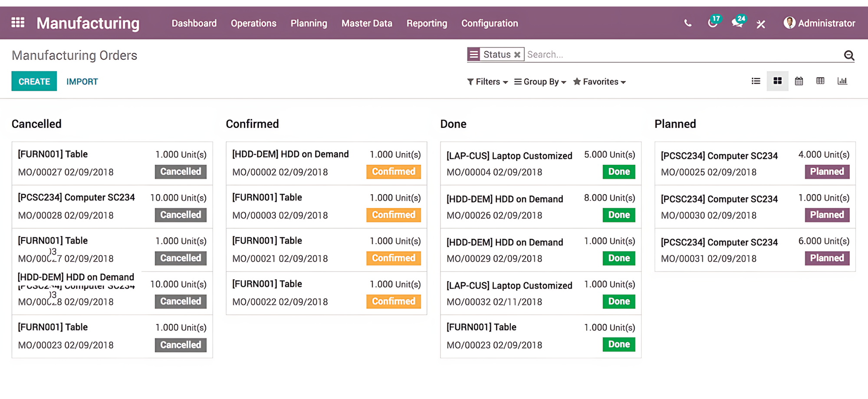The width and height of the screenshot is (868, 399).
Task: Click the developer tools wrench icon
Action: [761, 24]
